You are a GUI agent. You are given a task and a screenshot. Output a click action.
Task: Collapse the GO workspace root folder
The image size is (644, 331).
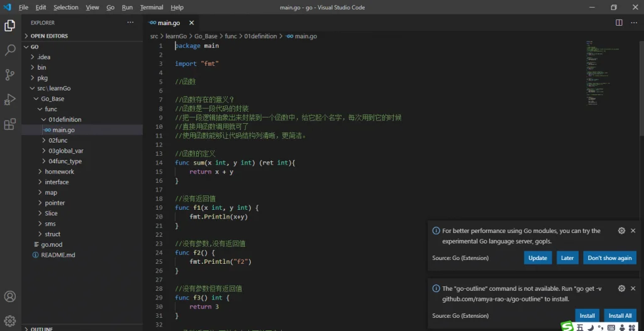tap(82, 46)
